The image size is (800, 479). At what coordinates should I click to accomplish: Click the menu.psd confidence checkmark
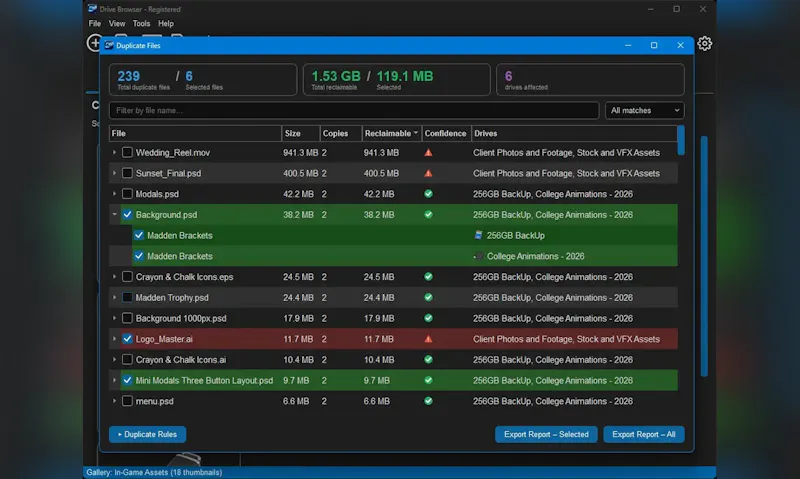coord(428,401)
